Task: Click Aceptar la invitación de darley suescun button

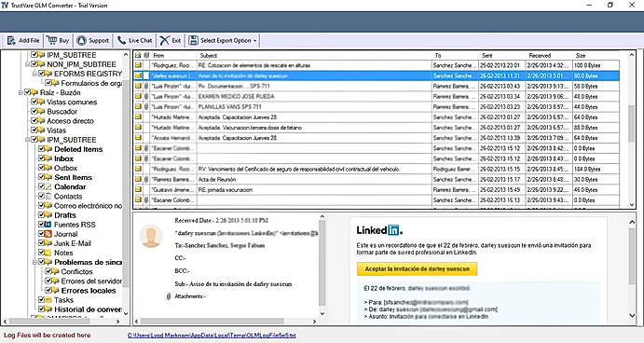Action: (x=417, y=268)
